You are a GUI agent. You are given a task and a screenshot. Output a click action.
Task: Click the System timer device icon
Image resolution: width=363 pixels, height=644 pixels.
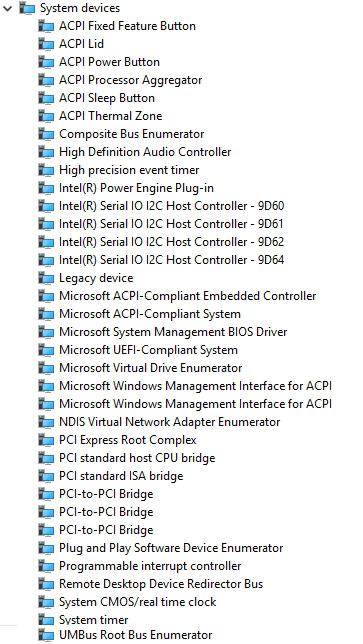click(46, 620)
